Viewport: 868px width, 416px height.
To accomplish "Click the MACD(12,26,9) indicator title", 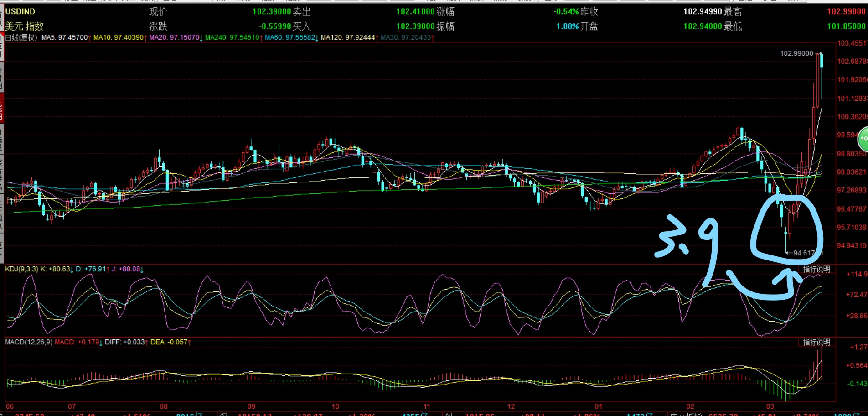I will point(29,342).
